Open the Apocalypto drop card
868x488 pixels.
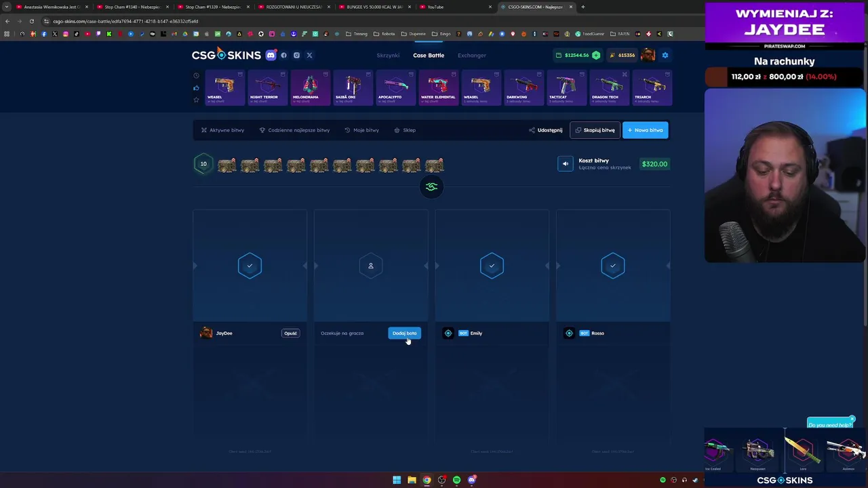click(x=395, y=88)
